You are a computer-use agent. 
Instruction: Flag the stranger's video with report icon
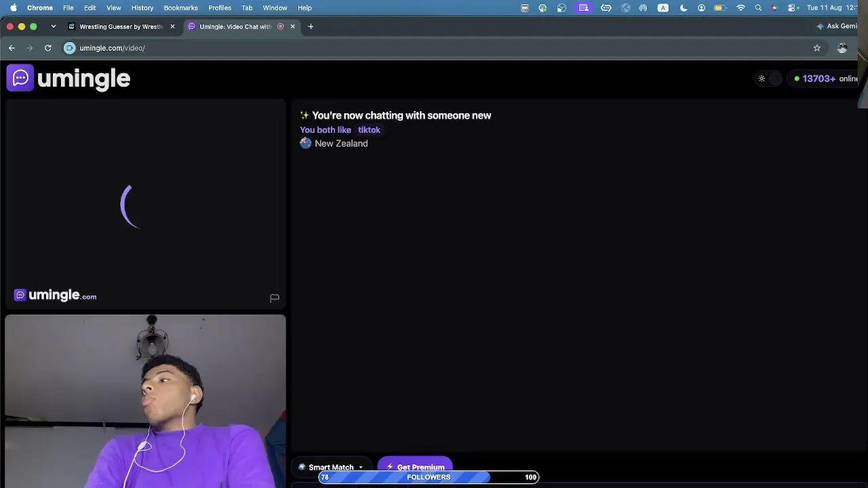(x=275, y=298)
